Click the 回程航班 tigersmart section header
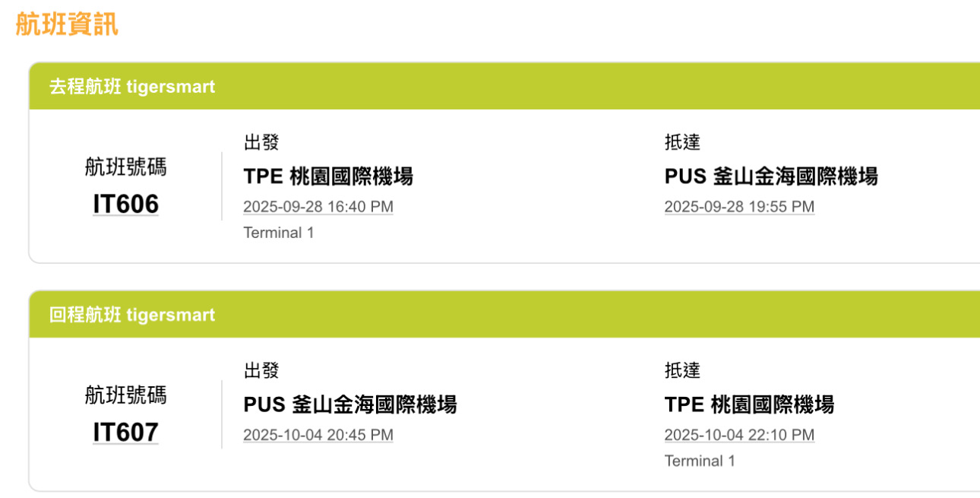 pyautogui.click(x=132, y=315)
